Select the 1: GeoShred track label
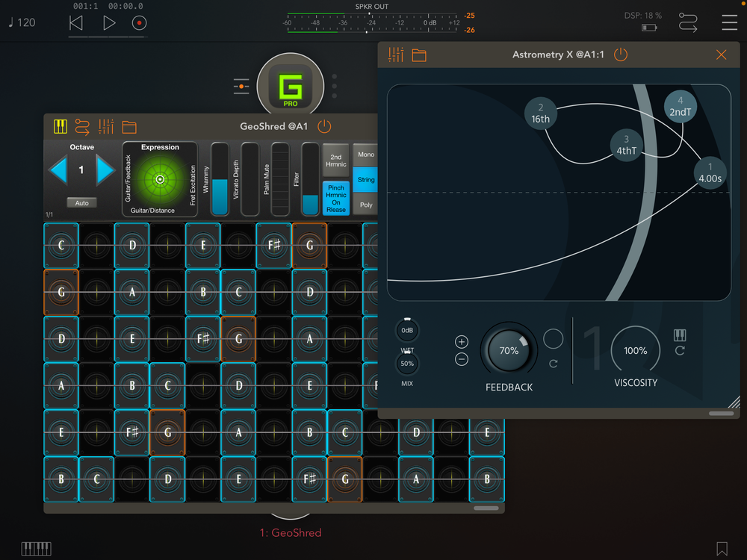The height and width of the screenshot is (560, 747). pyautogui.click(x=291, y=532)
